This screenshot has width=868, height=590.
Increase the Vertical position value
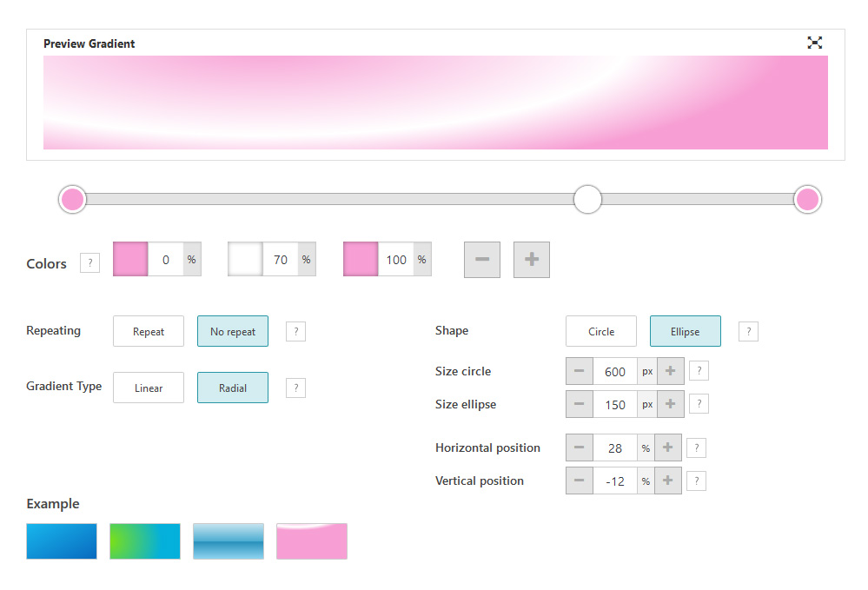coord(667,481)
